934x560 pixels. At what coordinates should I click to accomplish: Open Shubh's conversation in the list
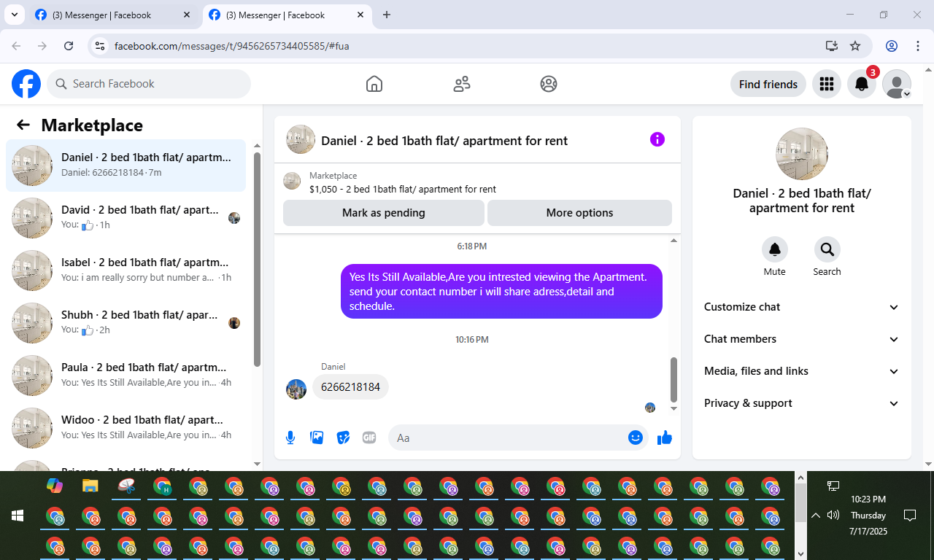126,323
